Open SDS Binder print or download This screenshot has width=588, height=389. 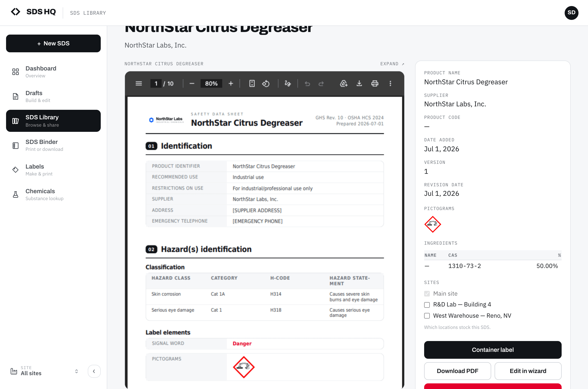(x=53, y=145)
